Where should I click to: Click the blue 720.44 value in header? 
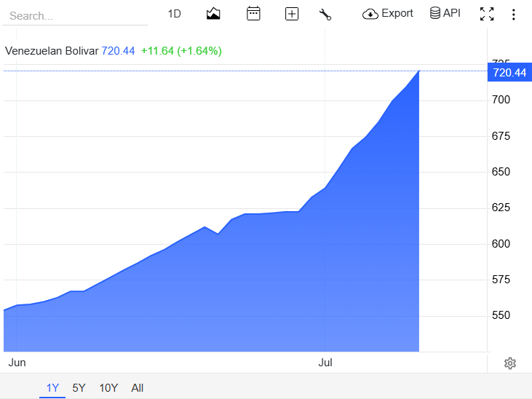(x=118, y=51)
